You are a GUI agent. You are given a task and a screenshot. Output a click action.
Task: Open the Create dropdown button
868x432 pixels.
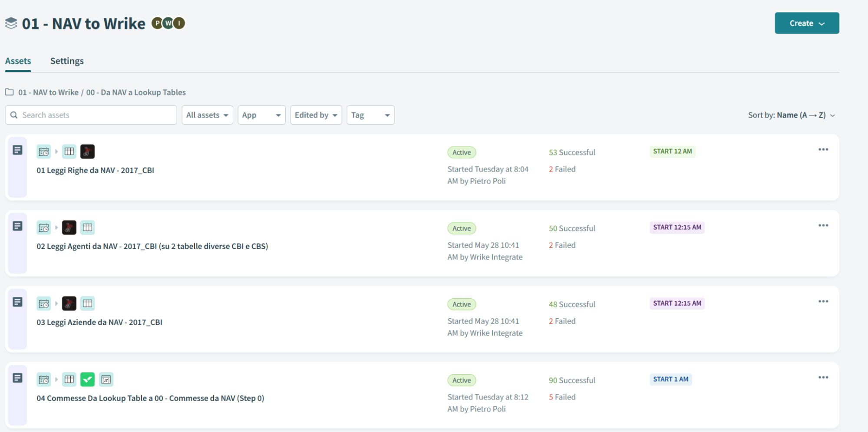click(807, 23)
